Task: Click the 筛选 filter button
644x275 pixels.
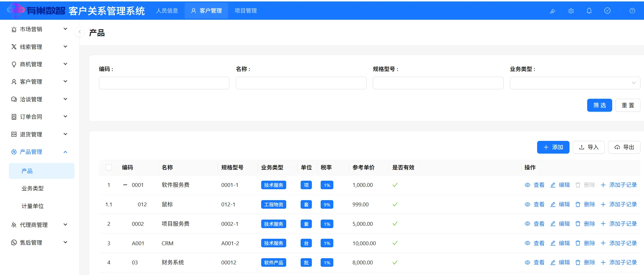Action: (600, 105)
